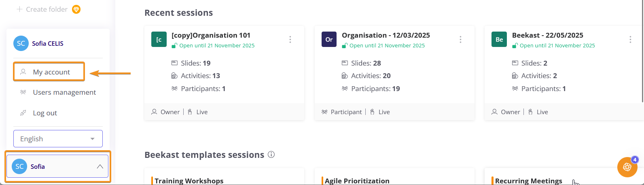Click the SC avatar next to Sofia CELIS
Viewport: 644px width, 185px height.
coord(21,43)
